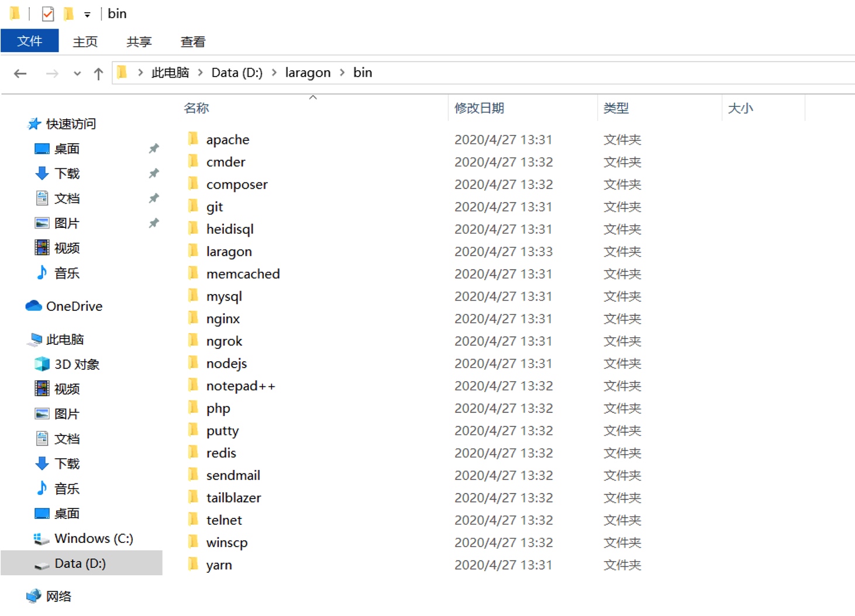Image resolution: width=855 pixels, height=616 pixels.
Task: Click the pin icon next to 桌面
Action: [x=154, y=148]
